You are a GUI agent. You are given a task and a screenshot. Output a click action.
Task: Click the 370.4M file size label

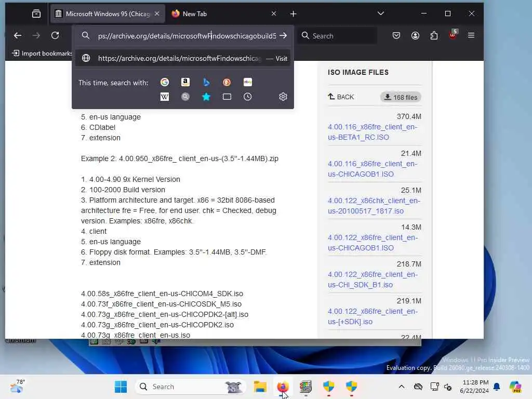tap(409, 116)
